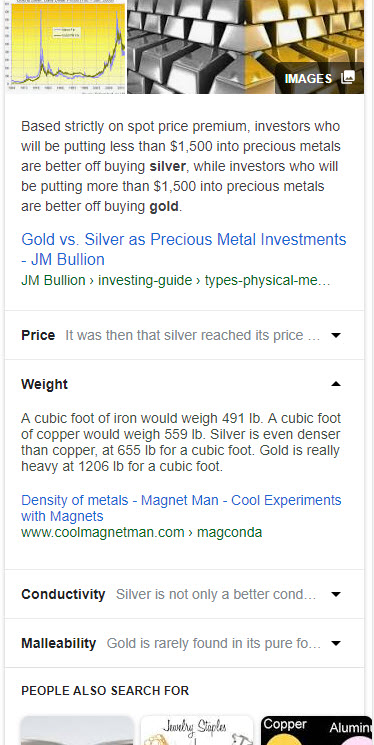Click the silver bars image
The height and width of the screenshot is (745, 374).
pos(186,47)
